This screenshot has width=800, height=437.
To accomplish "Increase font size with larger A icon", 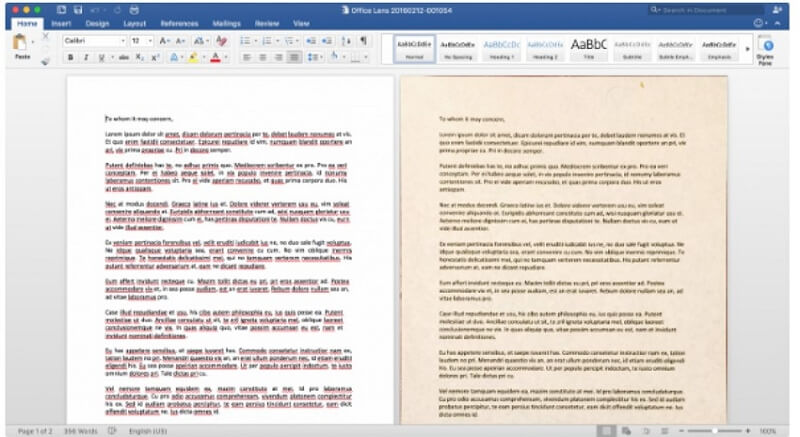I will coord(164,41).
